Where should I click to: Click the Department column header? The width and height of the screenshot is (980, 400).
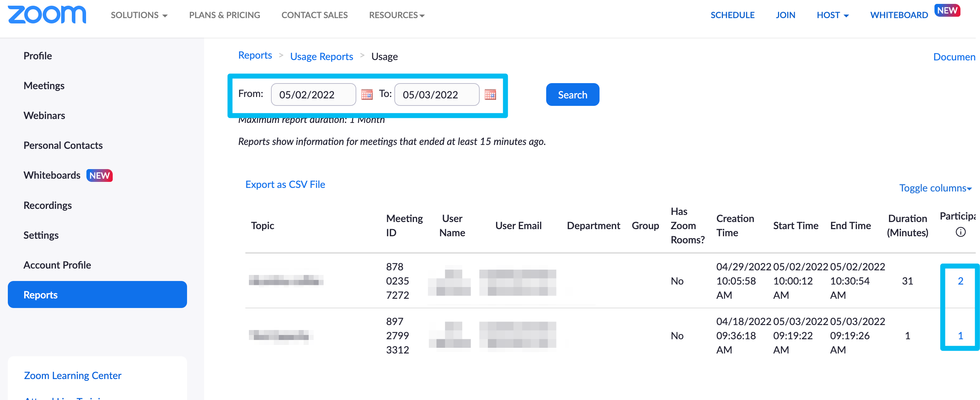(593, 226)
